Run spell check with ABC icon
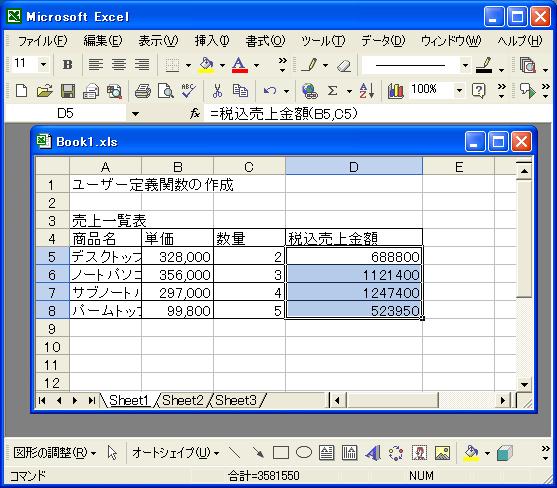 point(188,91)
